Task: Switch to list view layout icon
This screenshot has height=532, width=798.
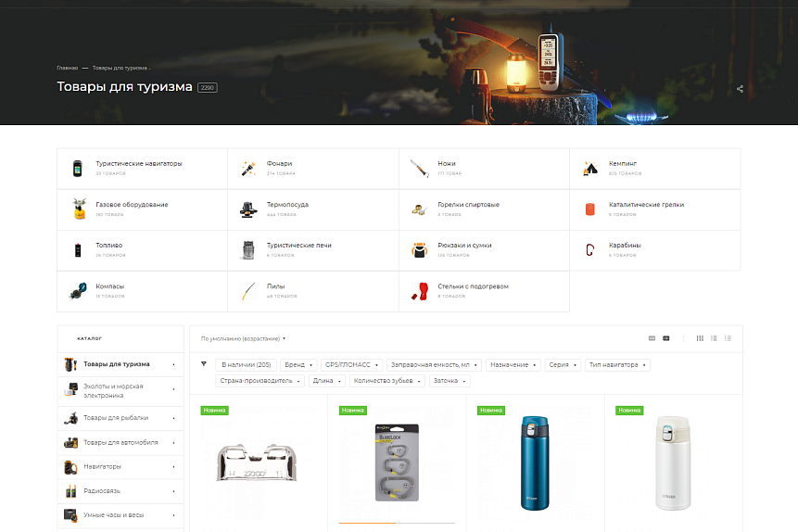Action: [714, 338]
